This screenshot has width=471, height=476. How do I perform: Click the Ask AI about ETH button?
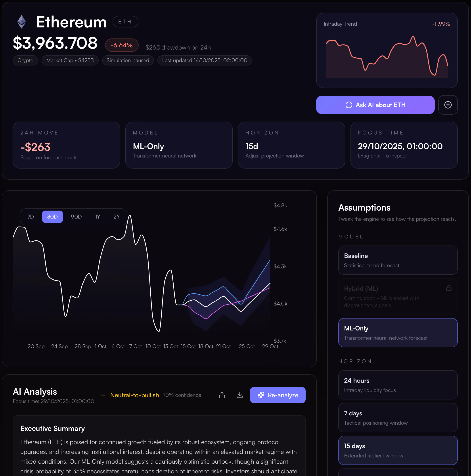coord(375,105)
